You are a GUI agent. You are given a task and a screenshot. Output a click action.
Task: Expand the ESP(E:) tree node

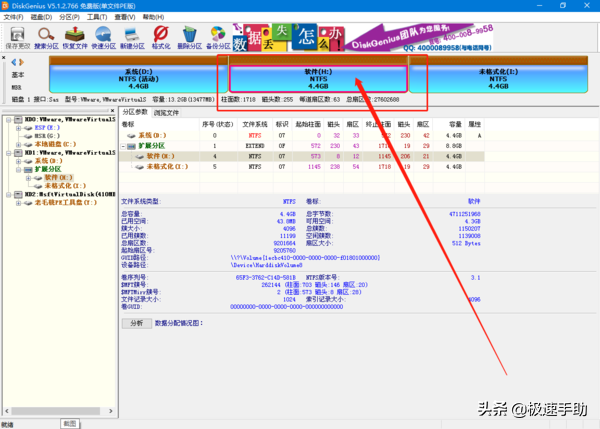pos(18,128)
